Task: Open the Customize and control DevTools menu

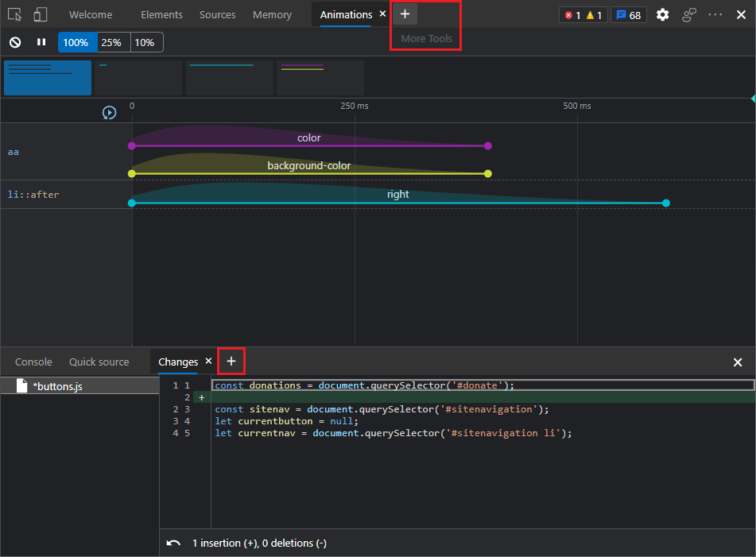Action: (x=715, y=14)
